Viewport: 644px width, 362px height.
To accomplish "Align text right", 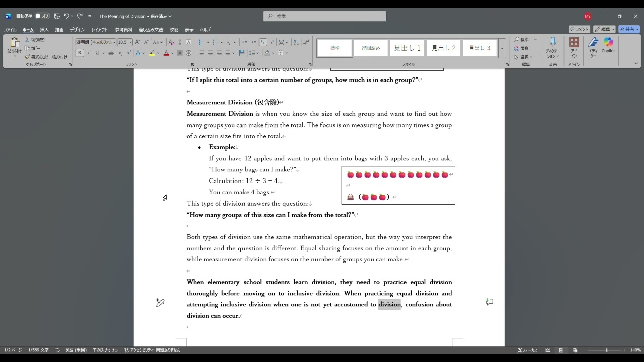I will click(219, 53).
